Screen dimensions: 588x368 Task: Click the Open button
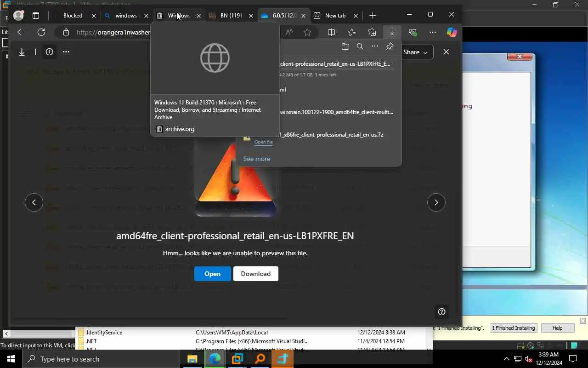(212, 274)
